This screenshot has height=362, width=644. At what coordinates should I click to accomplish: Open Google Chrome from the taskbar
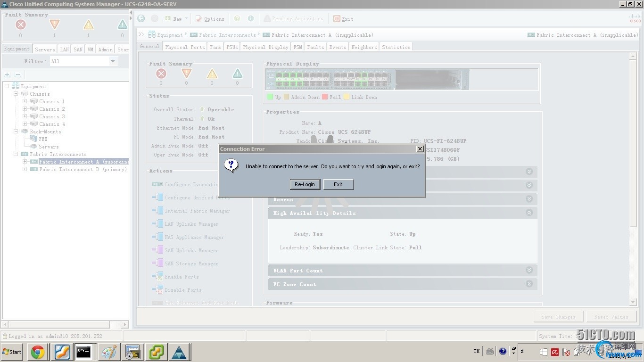tap(38, 352)
